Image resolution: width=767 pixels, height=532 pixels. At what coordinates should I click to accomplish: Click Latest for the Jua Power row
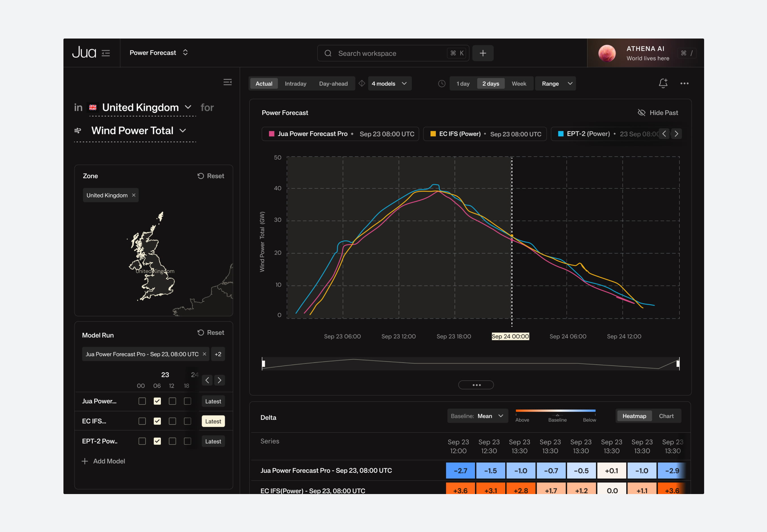213,401
